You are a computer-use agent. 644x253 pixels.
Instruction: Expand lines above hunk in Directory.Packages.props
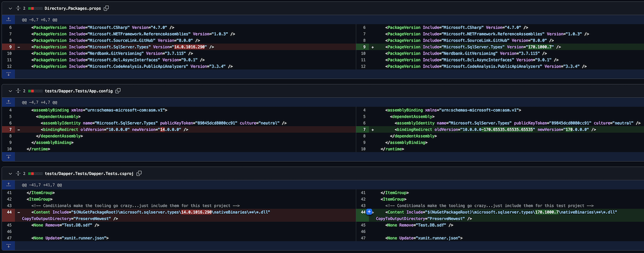click(x=8, y=19)
